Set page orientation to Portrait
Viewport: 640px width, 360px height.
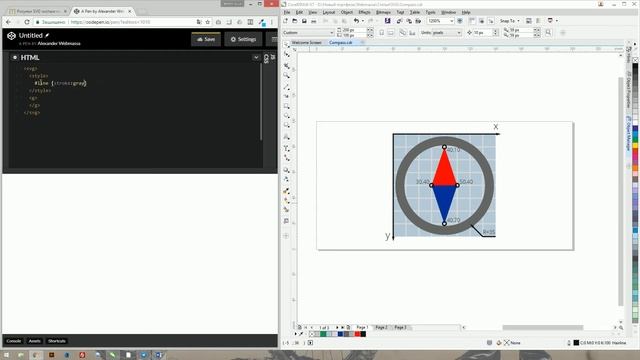[381, 33]
